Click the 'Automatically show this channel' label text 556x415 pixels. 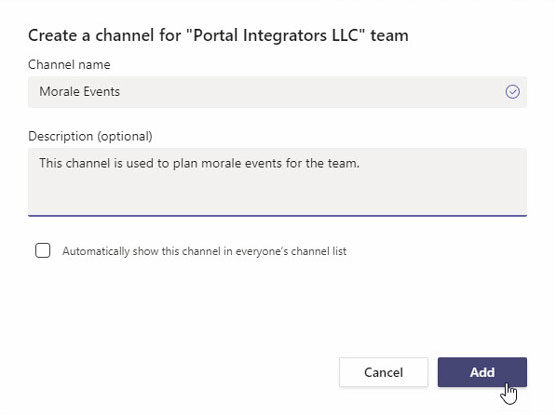click(x=204, y=251)
